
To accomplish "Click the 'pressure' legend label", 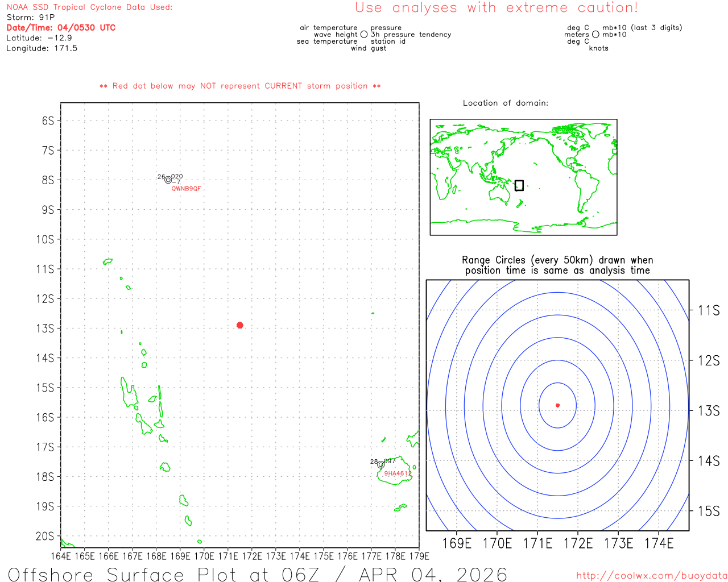I will pyautogui.click(x=386, y=28).
